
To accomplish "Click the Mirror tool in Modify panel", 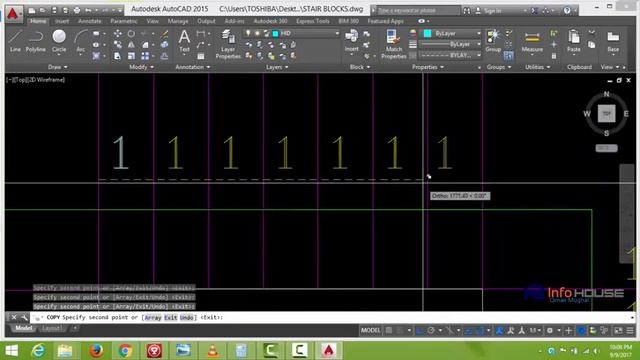I will (x=131, y=44).
